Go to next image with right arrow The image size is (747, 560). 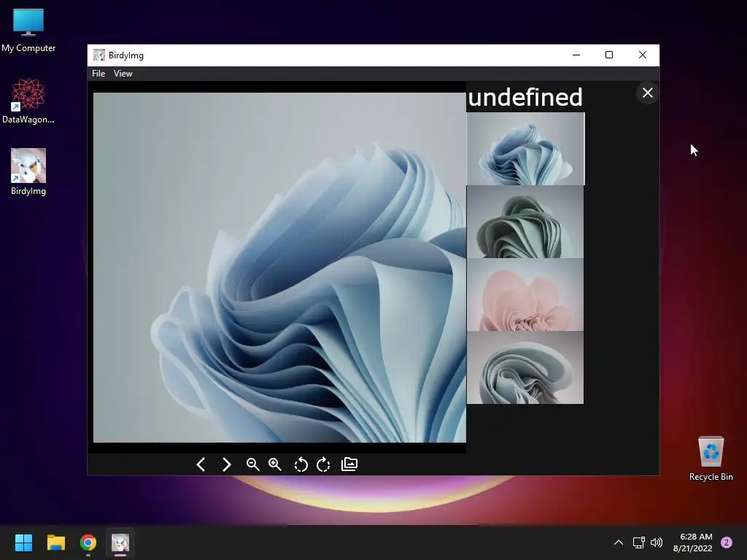(x=227, y=464)
